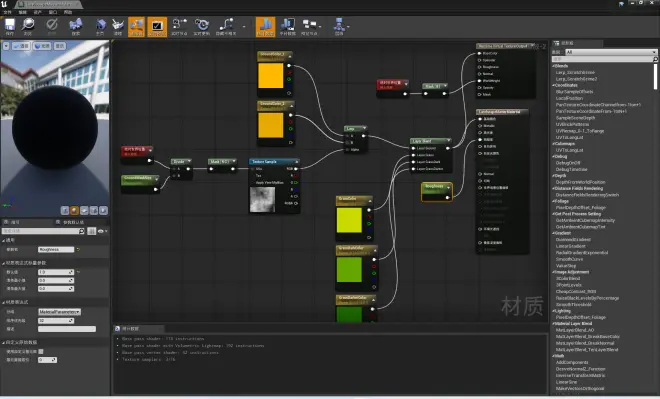
Task: Click the Palette panel scrollbar
Action: click(655, 77)
